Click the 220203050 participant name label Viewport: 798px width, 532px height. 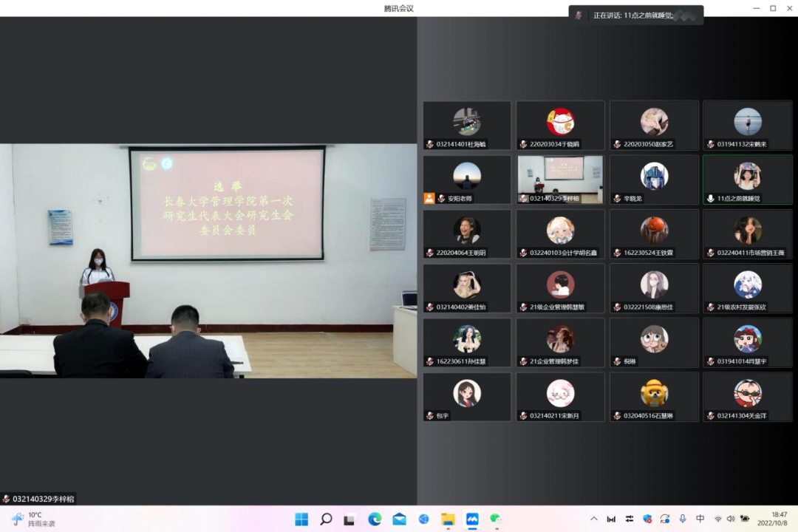coord(649,144)
